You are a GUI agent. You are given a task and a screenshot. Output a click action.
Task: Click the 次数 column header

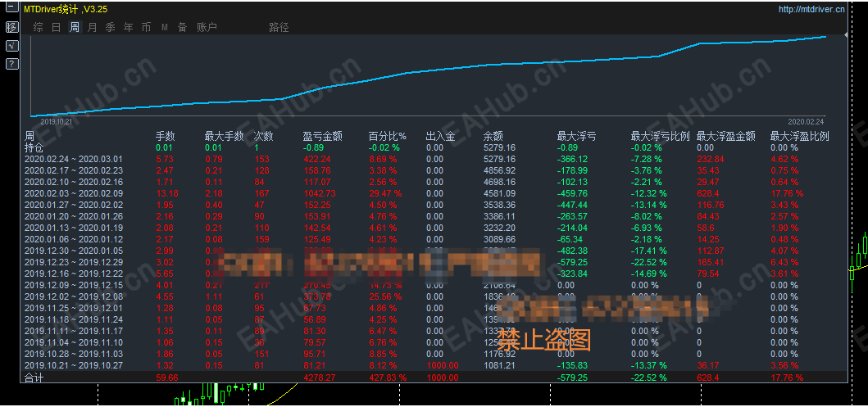(x=263, y=137)
